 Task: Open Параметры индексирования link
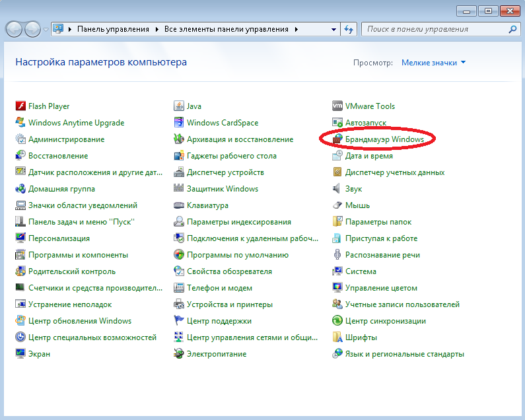pos(239,222)
